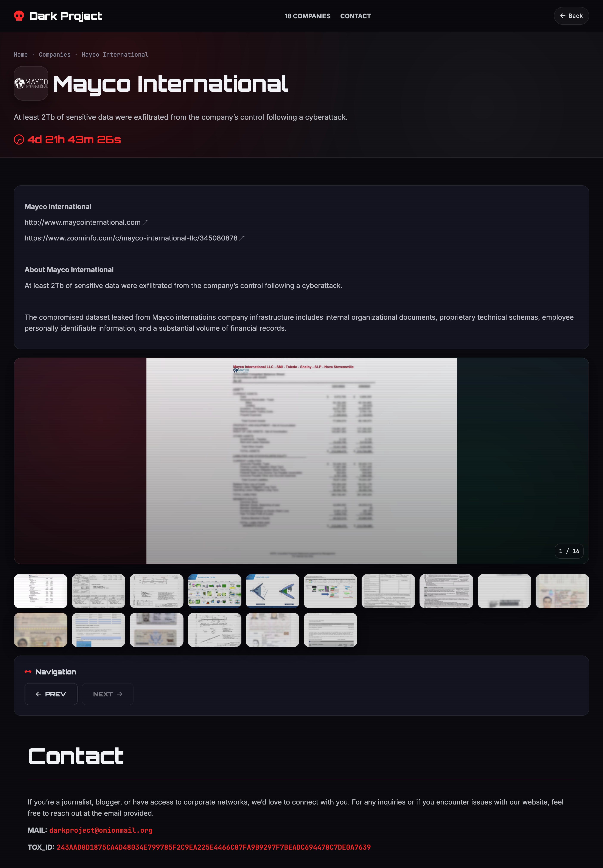This screenshot has width=603, height=868.
Task: Click the red countdown clock icon
Action: click(19, 140)
